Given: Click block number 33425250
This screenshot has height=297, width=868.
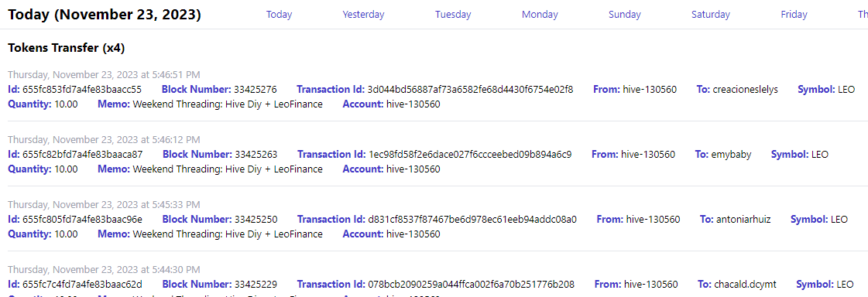Looking at the screenshot, I should (x=256, y=220).
